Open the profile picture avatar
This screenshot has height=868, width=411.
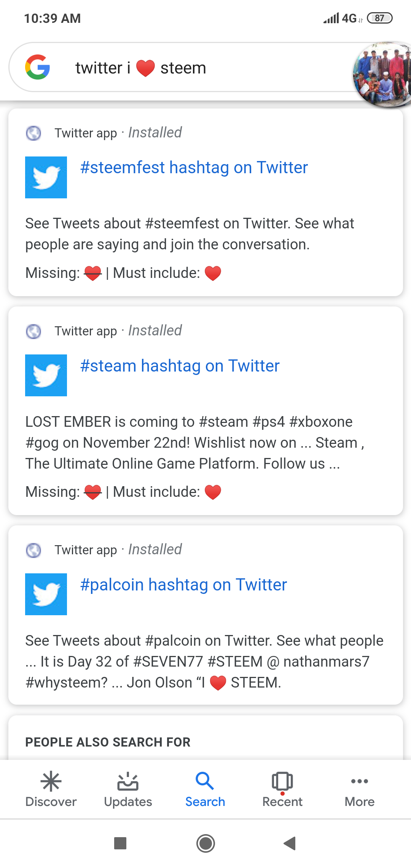click(x=382, y=74)
